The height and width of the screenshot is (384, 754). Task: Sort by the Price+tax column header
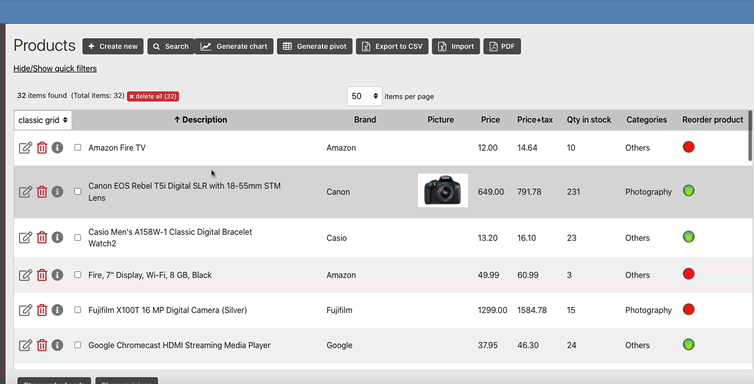[535, 120]
